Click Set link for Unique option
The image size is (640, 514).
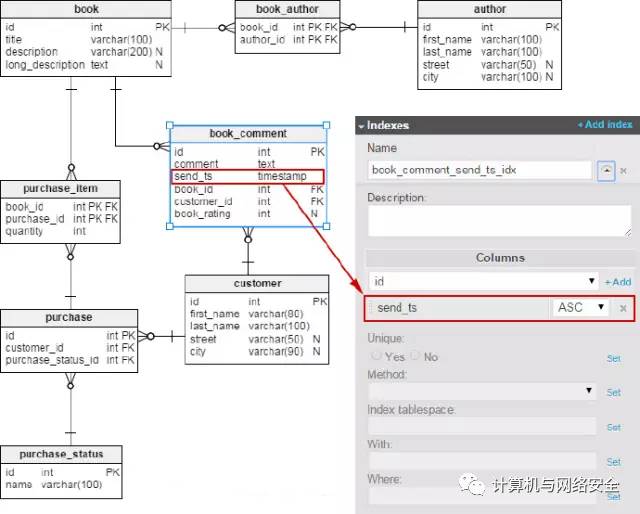coord(613,358)
